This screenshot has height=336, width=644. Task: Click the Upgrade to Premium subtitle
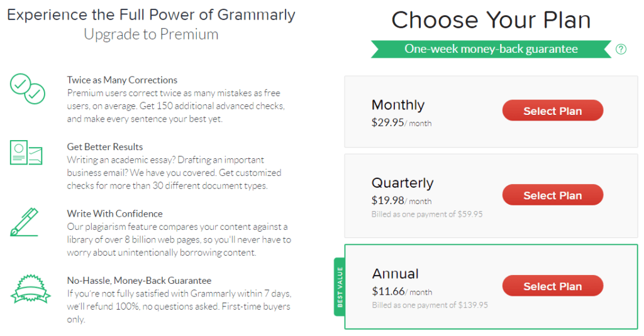pyautogui.click(x=151, y=35)
